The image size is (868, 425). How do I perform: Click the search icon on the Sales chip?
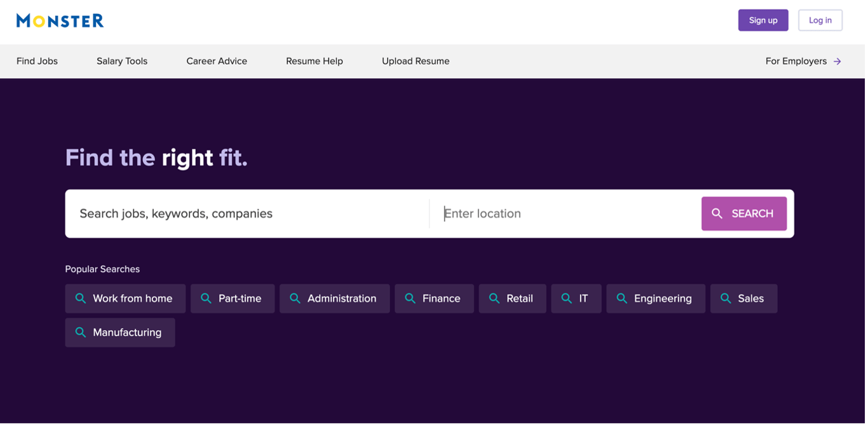coord(726,299)
